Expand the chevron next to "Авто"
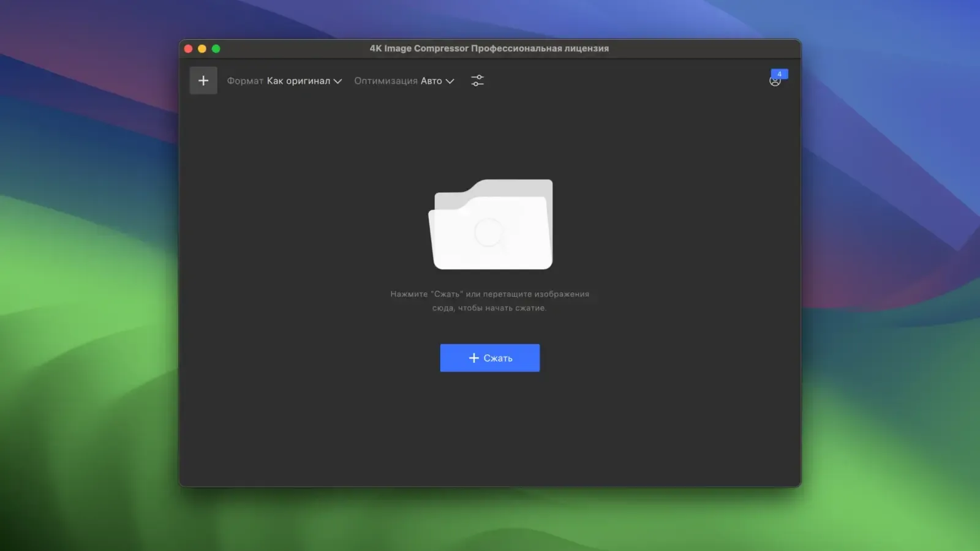 click(450, 81)
